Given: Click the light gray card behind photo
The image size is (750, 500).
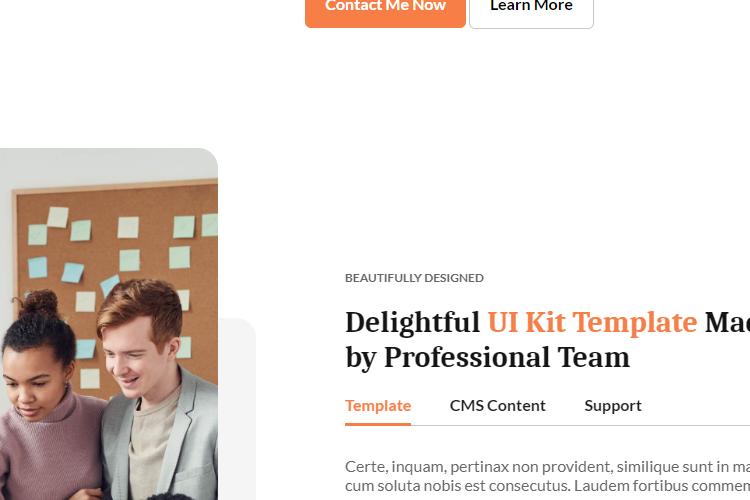Looking at the screenshot, I should (237, 409).
